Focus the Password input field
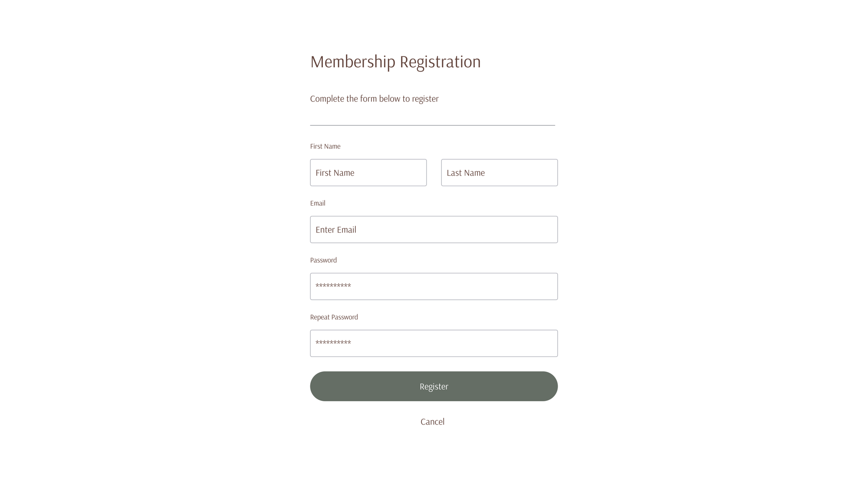This screenshot has height=478, width=868. [x=434, y=286]
